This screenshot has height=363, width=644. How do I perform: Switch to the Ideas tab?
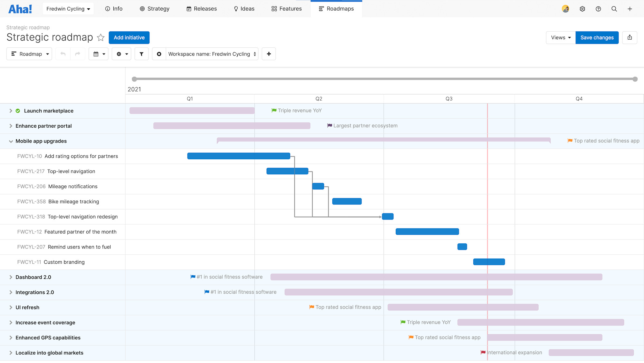click(244, 9)
